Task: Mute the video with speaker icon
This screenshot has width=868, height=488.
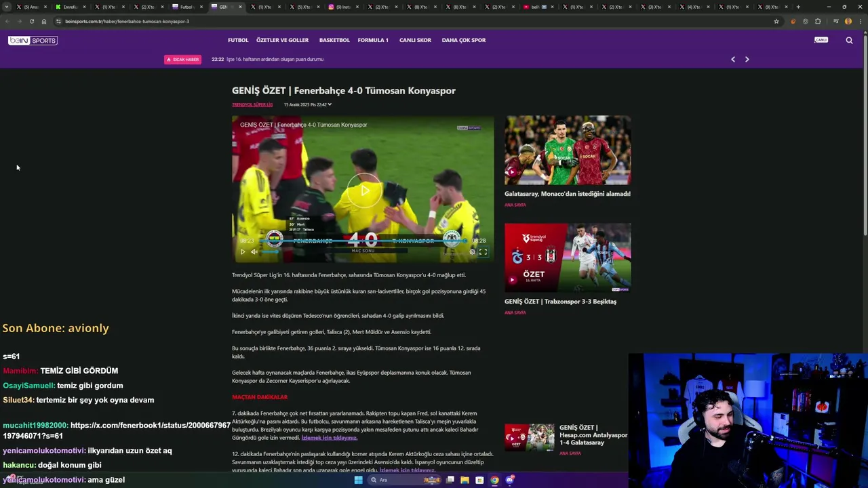Action: click(254, 251)
